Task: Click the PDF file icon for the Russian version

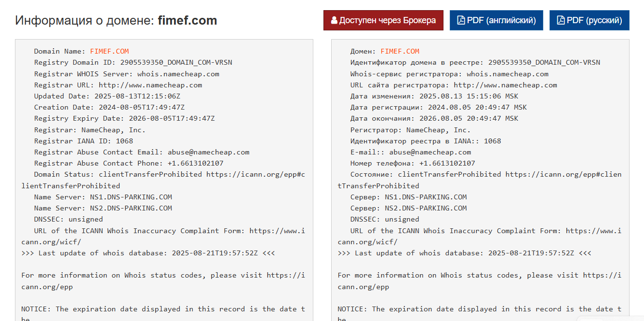Action: click(x=561, y=20)
